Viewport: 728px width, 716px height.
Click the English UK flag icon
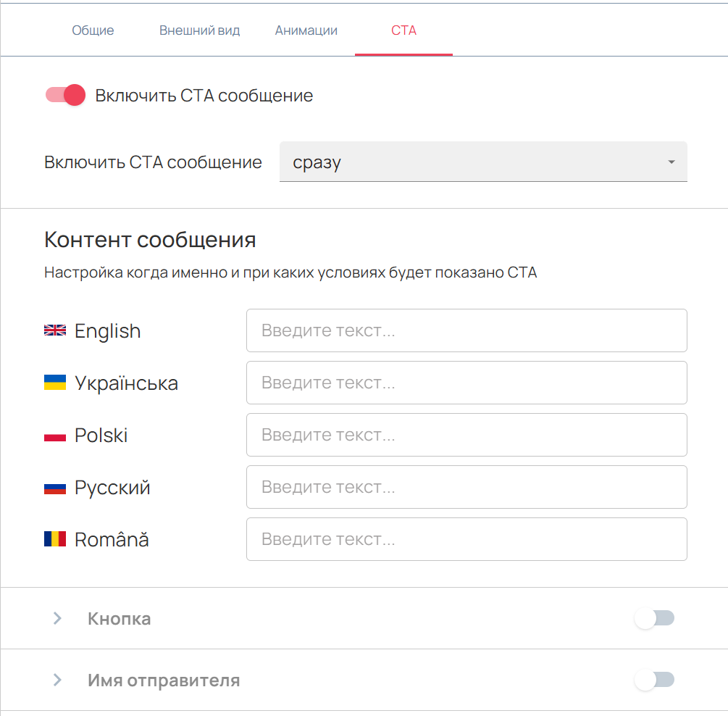(55, 330)
